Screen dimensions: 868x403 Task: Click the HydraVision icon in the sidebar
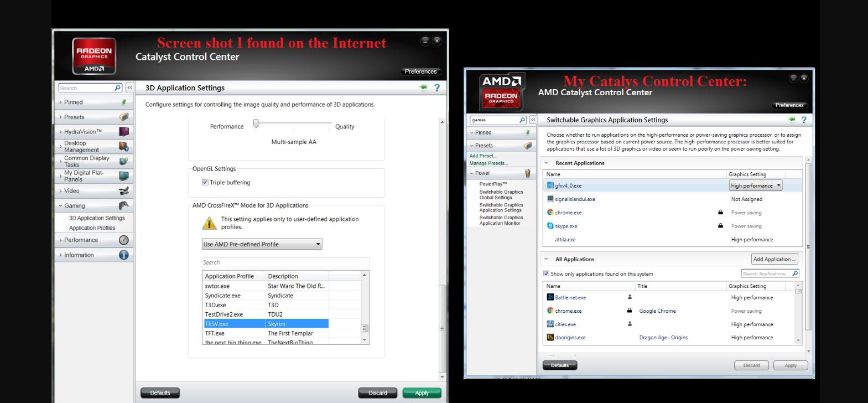coord(124,132)
